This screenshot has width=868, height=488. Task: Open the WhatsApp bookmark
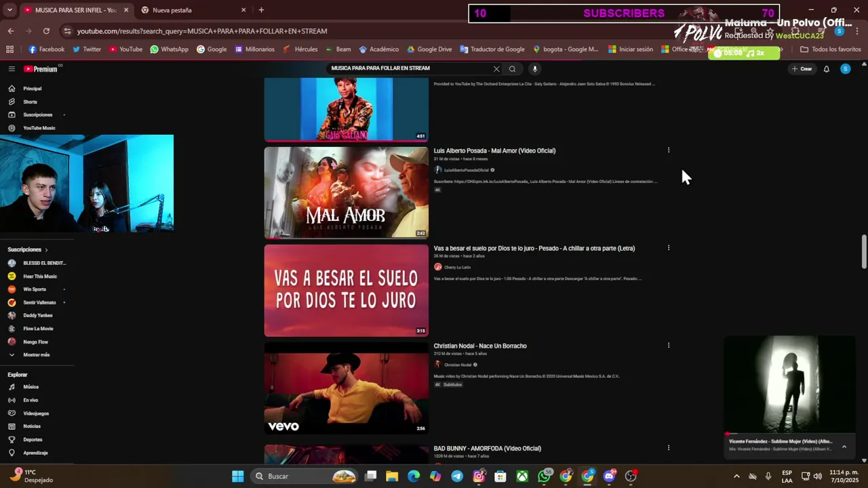pyautogui.click(x=169, y=49)
